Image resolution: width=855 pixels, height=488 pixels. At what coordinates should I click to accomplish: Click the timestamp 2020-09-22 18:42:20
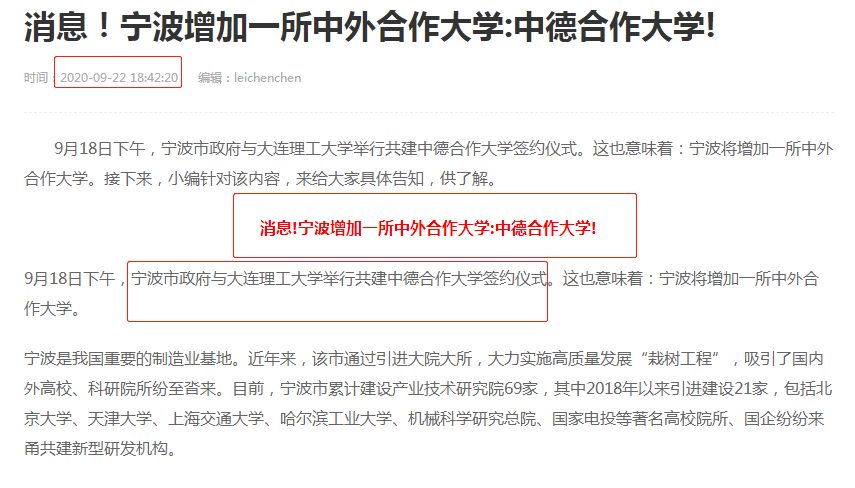[x=119, y=77]
